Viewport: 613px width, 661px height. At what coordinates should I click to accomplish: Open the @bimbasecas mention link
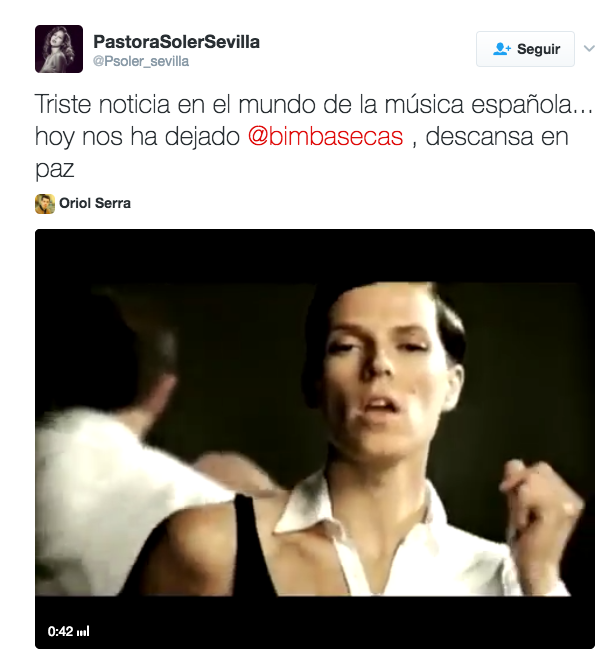325,137
